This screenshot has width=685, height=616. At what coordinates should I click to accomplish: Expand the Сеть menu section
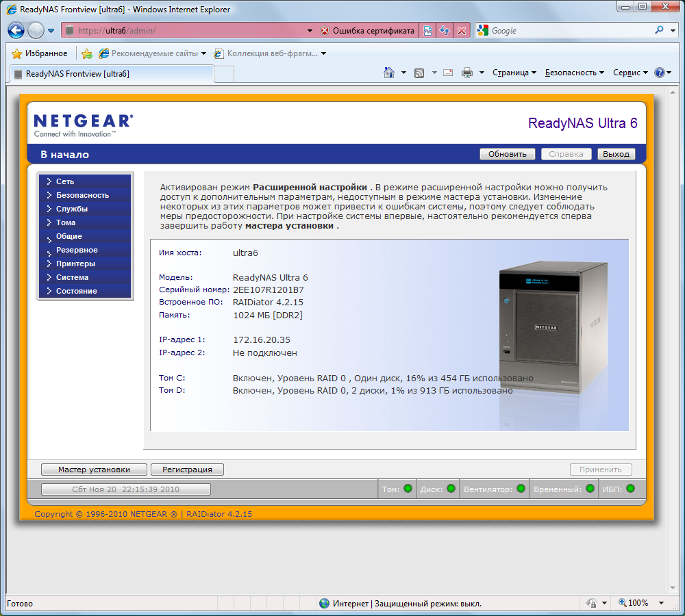click(x=85, y=181)
